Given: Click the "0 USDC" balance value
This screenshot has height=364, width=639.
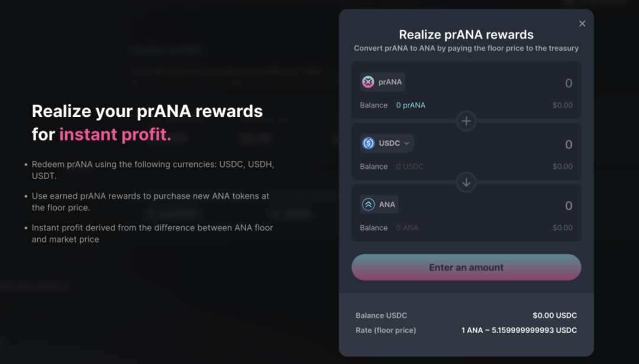Looking at the screenshot, I should [x=410, y=167].
